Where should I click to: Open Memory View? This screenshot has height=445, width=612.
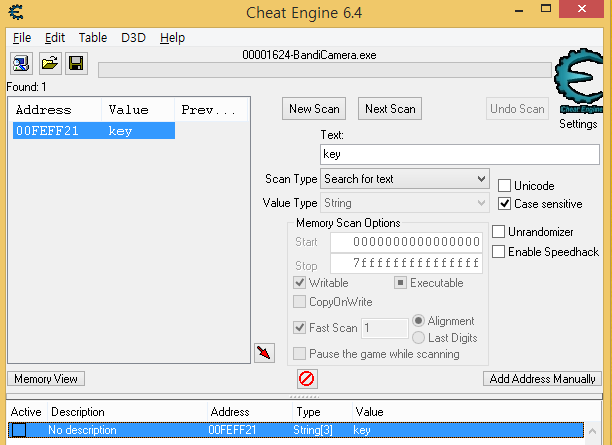click(x=46, y=379)
